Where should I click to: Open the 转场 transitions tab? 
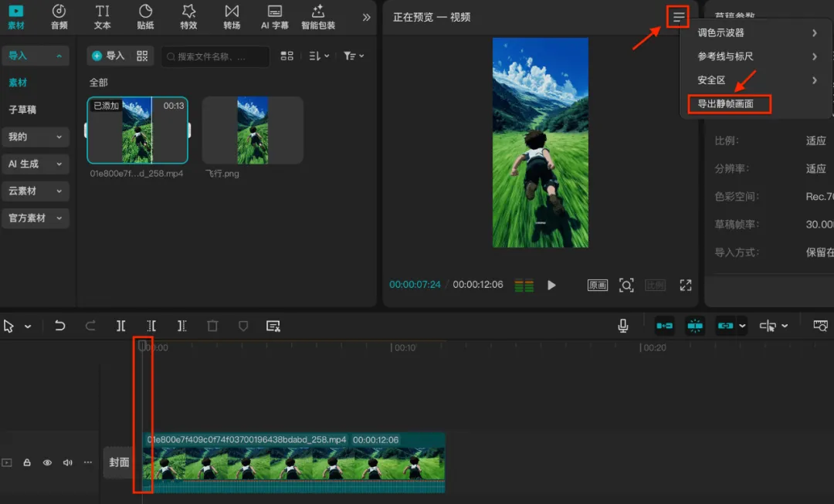(x=232, y=17)
